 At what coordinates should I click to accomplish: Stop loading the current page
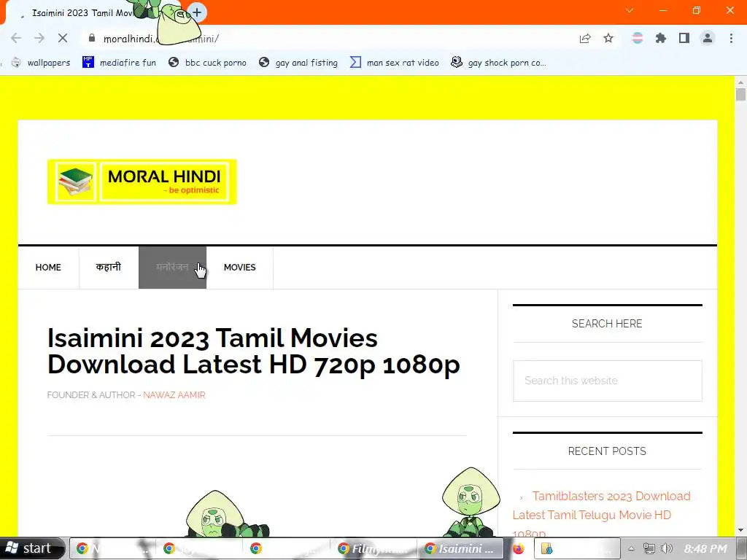coord(63,38)
